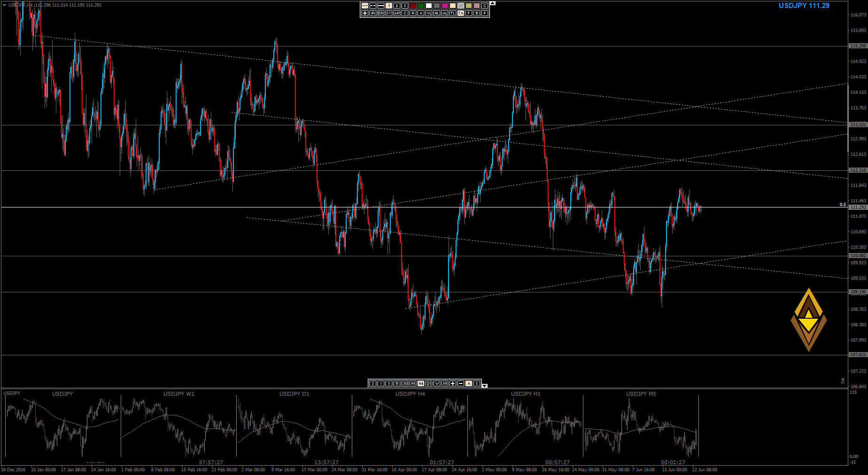
Task: Select the TL trend line tool
Action: [453, 13]
